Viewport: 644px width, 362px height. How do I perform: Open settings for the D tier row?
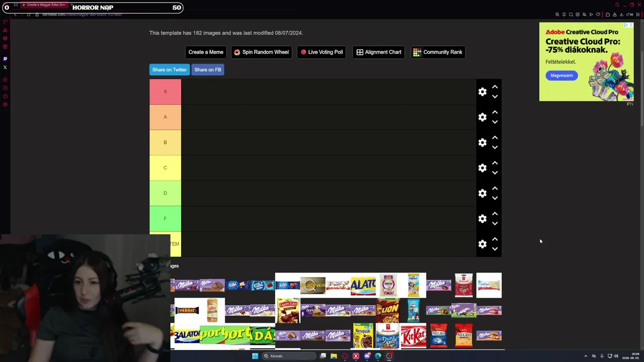click(482, 193)
